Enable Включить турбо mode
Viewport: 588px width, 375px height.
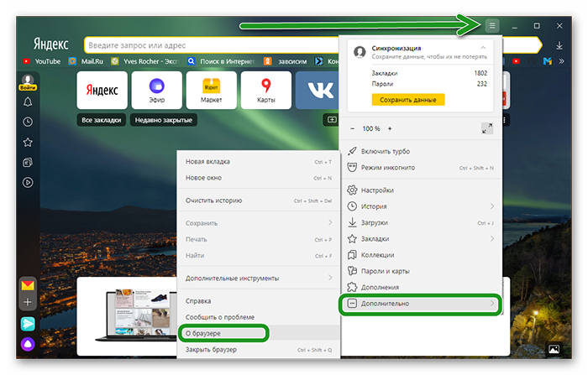coord(420,151)
